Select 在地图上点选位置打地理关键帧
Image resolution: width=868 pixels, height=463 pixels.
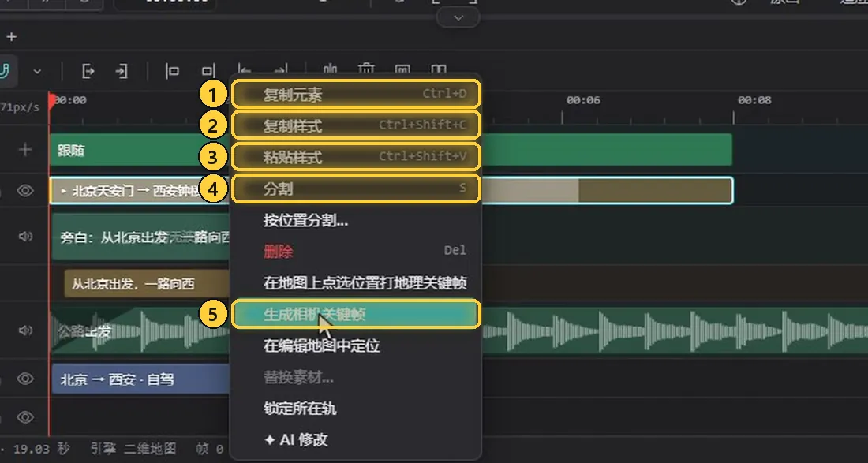click(x=356, y=283)
